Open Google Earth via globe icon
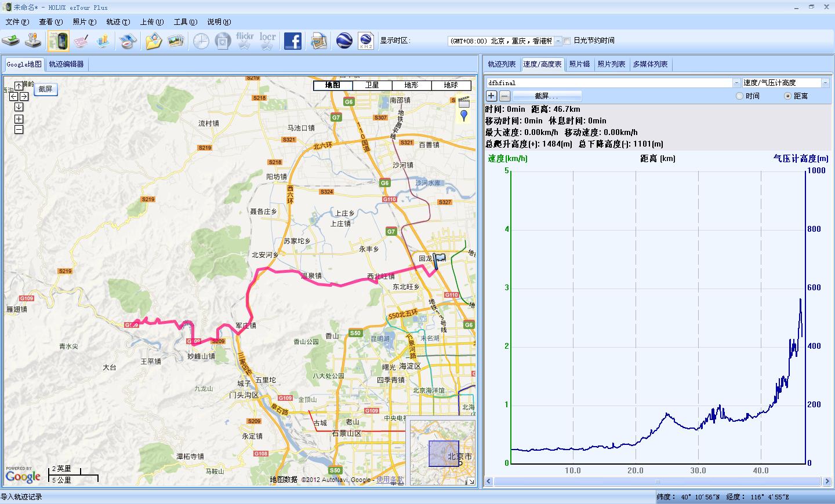Screen dimensions: 835x504 [x=344, y=41]
